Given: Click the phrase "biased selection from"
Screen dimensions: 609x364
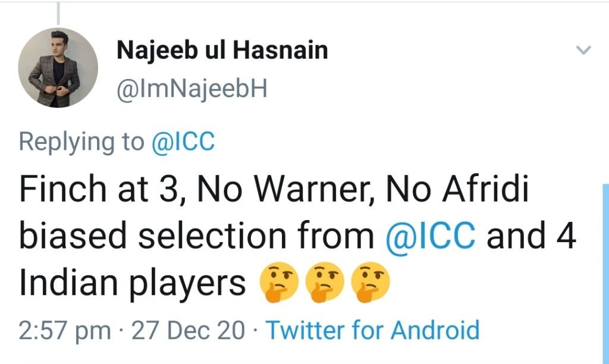Looking at the screenshot, I should [198, 237].
